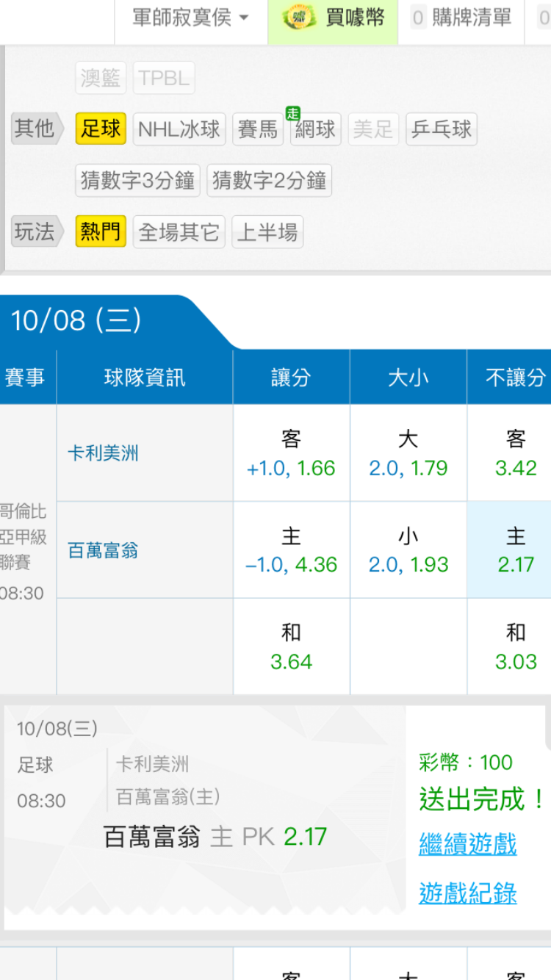
Task: Switch to NHL冰球 category
Action: 179,129
